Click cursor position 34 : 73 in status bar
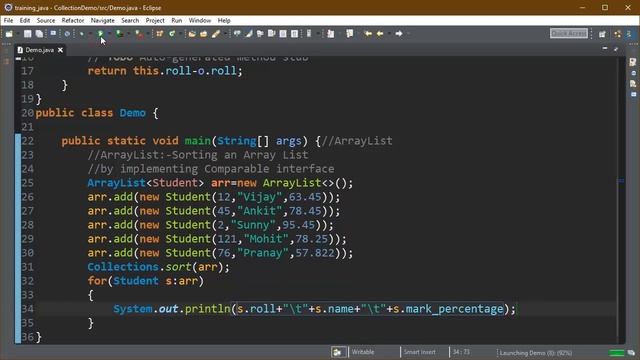The height and width of the screenshot is (360, 640). click(461, 352)
